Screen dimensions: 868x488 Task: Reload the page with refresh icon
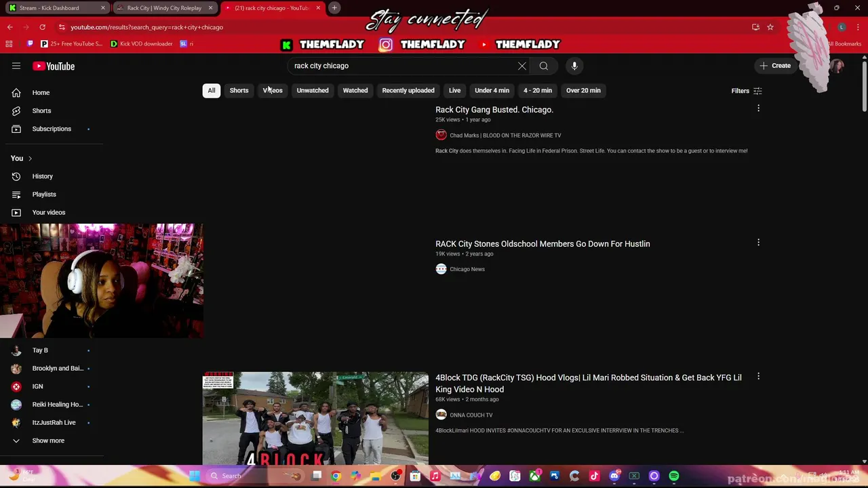42,27
